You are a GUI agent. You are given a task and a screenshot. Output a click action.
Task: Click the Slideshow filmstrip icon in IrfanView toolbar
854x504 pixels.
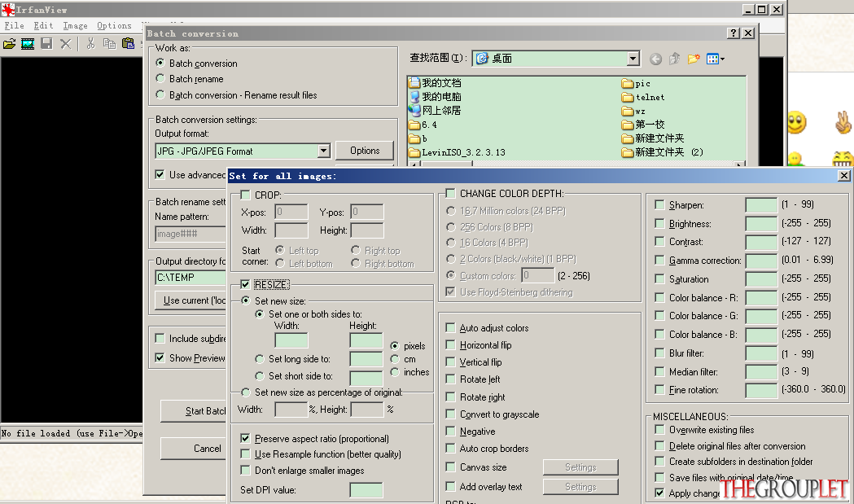[28, 44]
